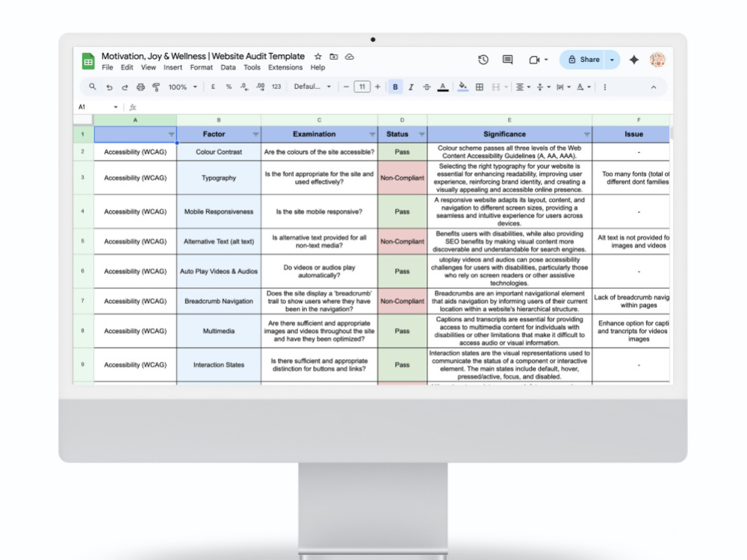The image size is (747, 560).
Task: Start a meeting with camera icon
Action: (x=534, y=60)
